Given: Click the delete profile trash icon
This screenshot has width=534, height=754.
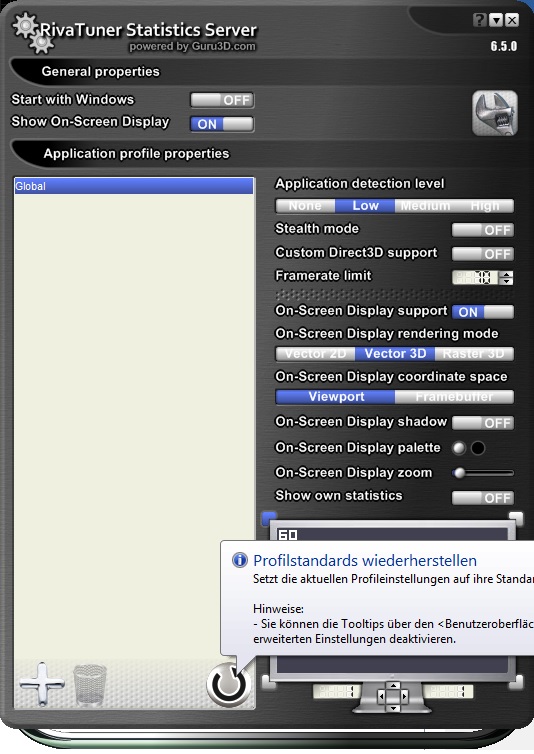Looking at the screenshot, I should tap(89, 685).
